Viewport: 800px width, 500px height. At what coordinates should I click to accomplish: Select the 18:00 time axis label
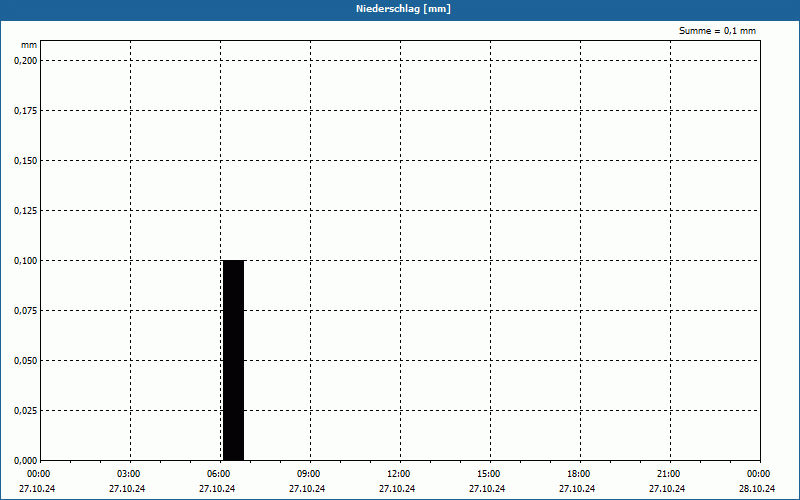578,474
